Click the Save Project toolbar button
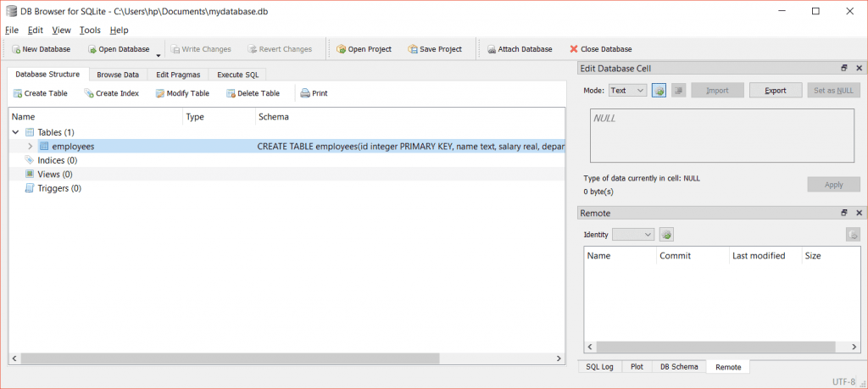The height and width of the screenshot is (389, 868). 435,49
